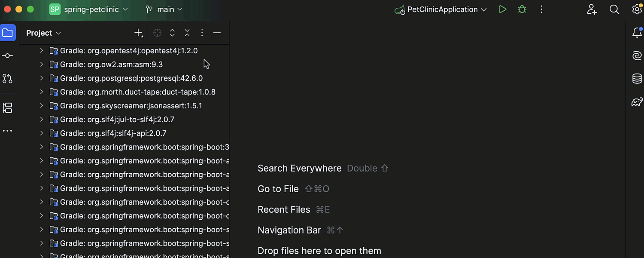Screen dimensions: 644x258
Task: Open the Gradle elephant tool window
Action: point(637,101)
